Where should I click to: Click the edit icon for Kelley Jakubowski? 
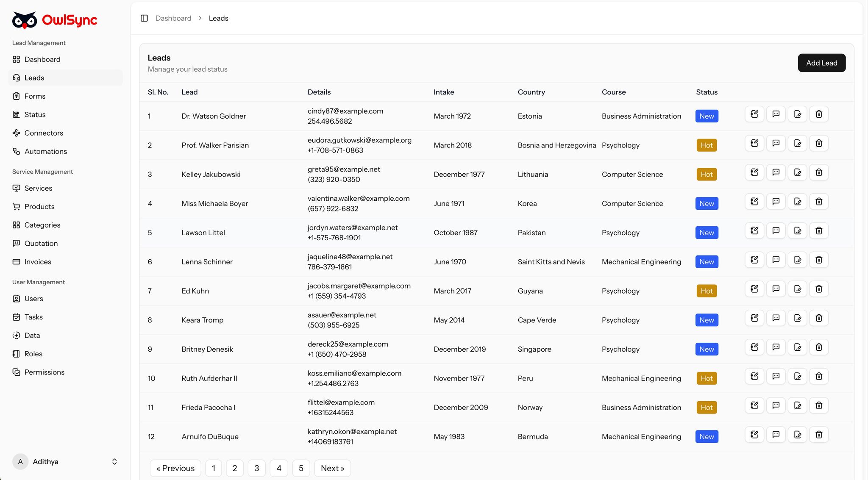coord(797,172)
